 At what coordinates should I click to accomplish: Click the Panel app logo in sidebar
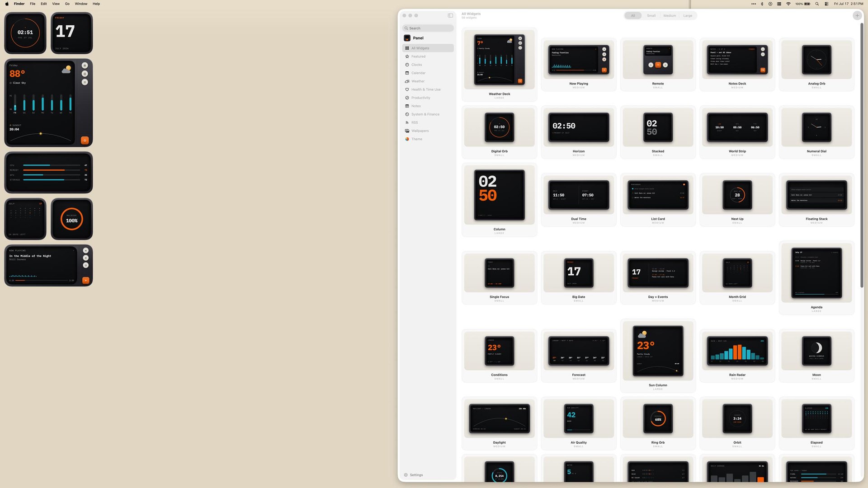click(x=407, y=38)
